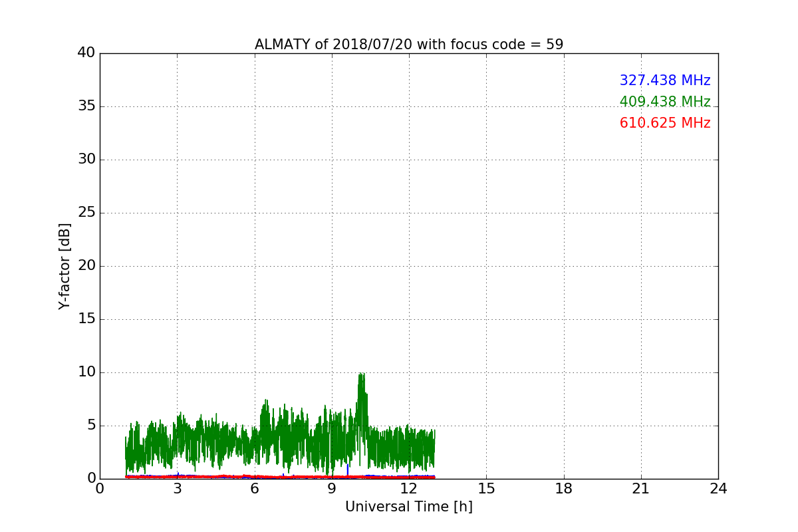This screenshot has width=798, height=532.
Task: Click y-axis tick label 20
Action: click(86, 266)
